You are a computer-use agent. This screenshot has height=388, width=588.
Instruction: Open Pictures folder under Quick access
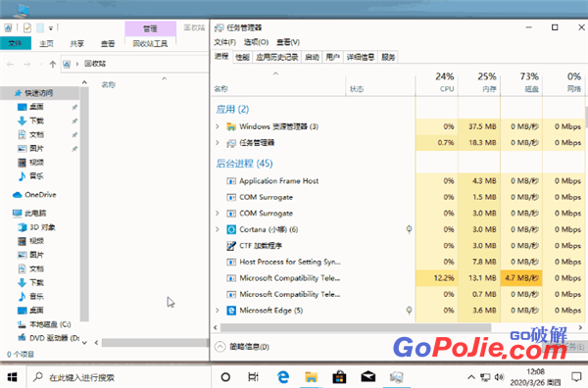(36, 149)
